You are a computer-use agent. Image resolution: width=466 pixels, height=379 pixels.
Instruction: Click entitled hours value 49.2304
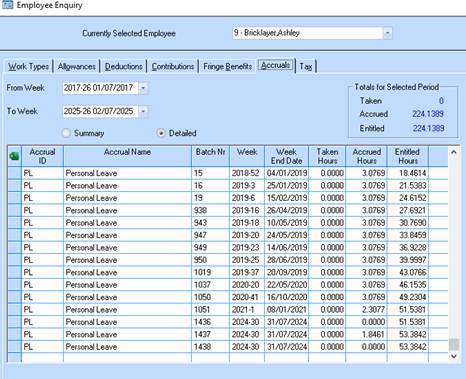coord(408,297)
